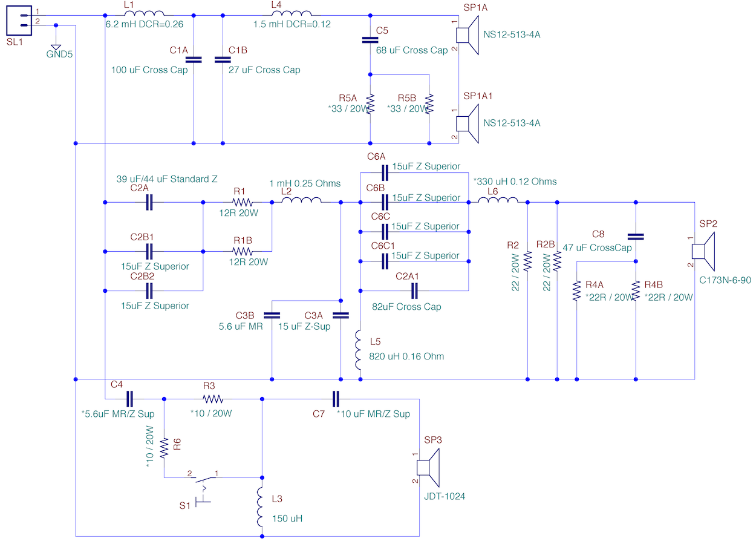Select capacitor C2A1 symbol
756x544 pixels.
[414, 292]
